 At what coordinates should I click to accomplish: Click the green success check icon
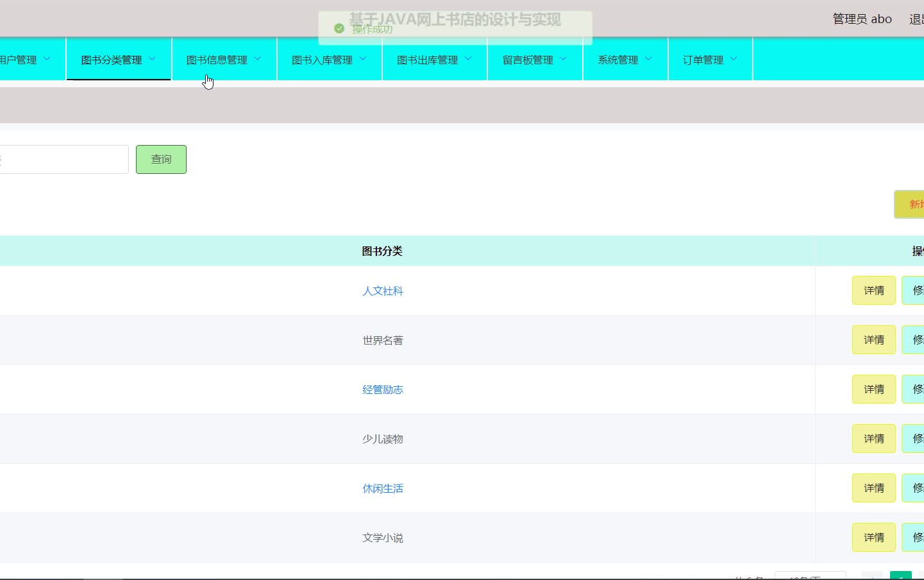tap(339, 28)
